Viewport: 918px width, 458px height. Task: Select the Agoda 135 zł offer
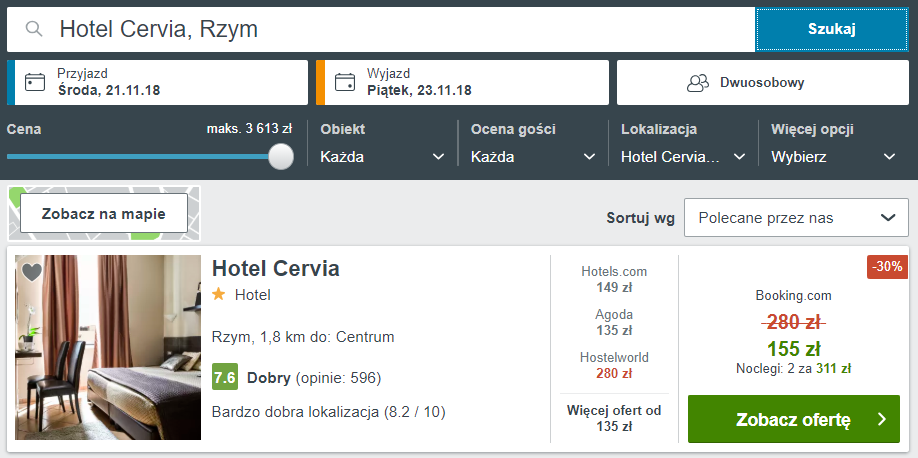tap(614, 323)
